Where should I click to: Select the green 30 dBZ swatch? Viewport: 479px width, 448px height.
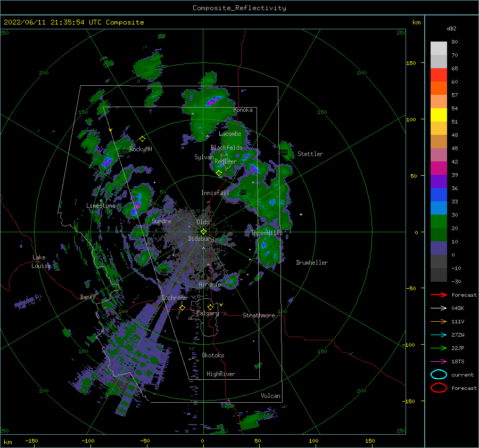tap(439, 222)
